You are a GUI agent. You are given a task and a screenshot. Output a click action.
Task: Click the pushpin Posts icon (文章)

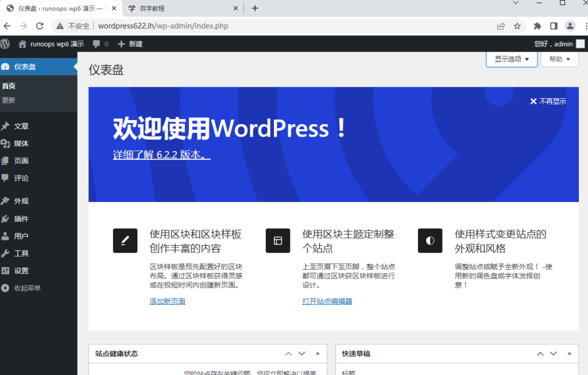tap(6, 126)
